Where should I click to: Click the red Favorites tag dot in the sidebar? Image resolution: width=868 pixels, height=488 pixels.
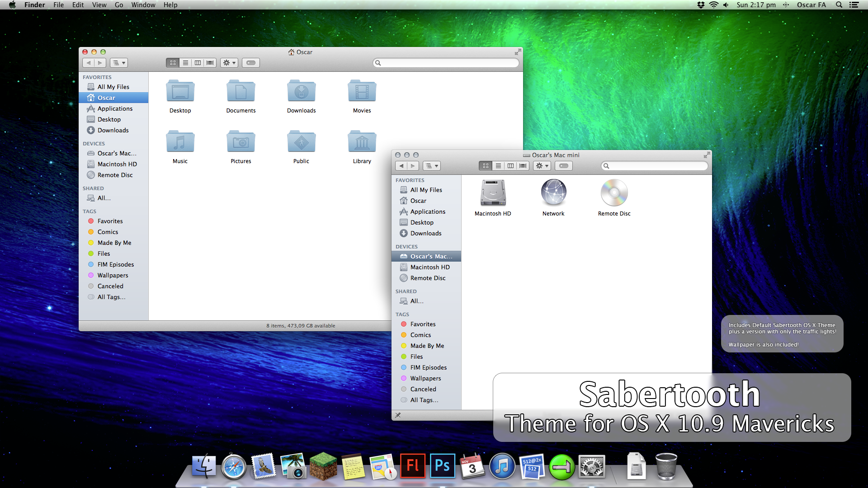(x=91, y=221)
